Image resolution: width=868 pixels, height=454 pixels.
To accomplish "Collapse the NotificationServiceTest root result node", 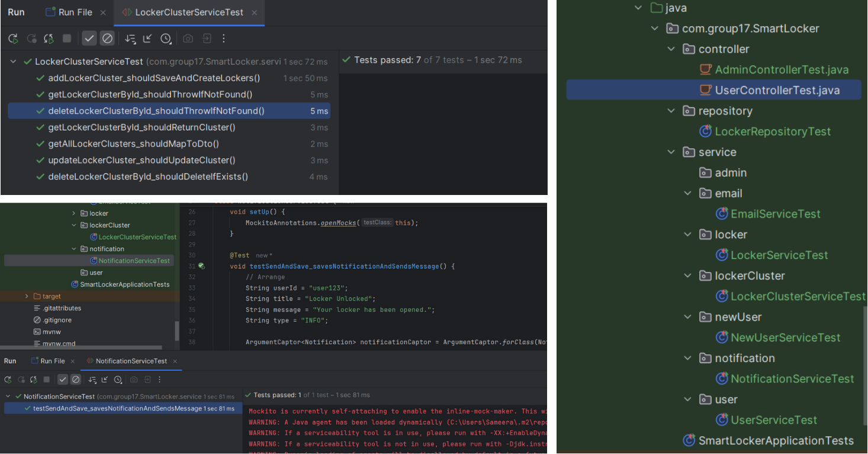I will click(8, 397).
